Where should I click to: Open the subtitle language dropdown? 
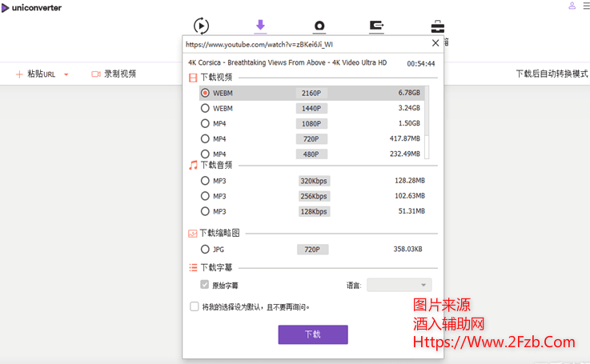point(399,285)
